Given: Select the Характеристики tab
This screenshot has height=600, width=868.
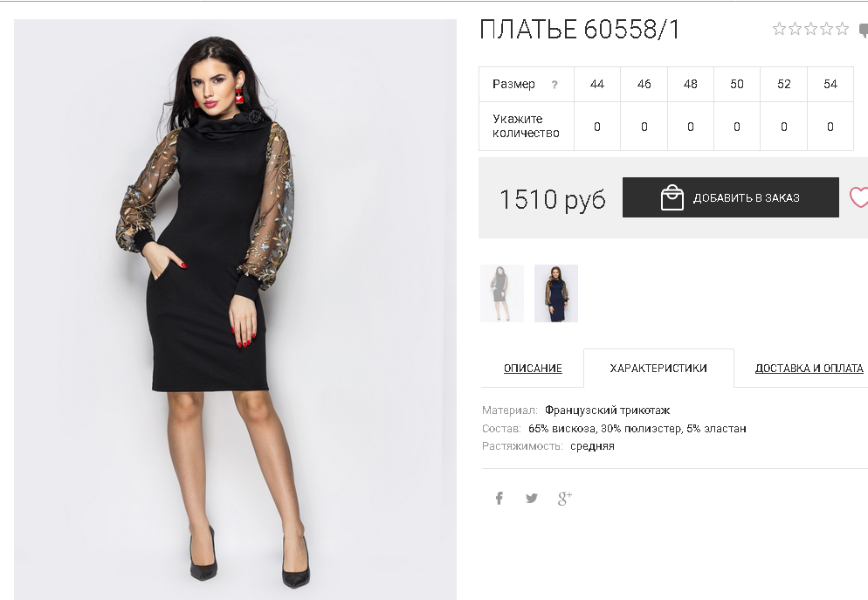Looking at the screenshot, I should coord(658,368).
